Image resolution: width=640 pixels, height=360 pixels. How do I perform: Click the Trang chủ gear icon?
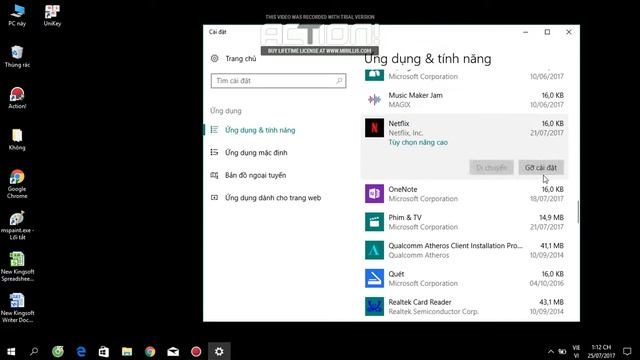click(215, 58)
